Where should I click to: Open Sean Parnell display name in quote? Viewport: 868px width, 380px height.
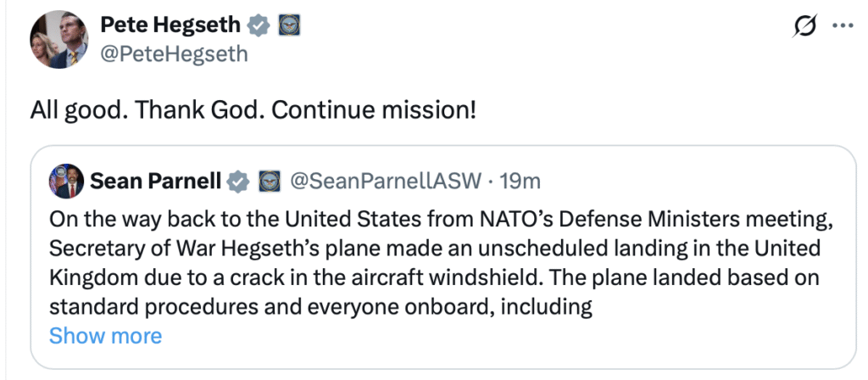155,181
